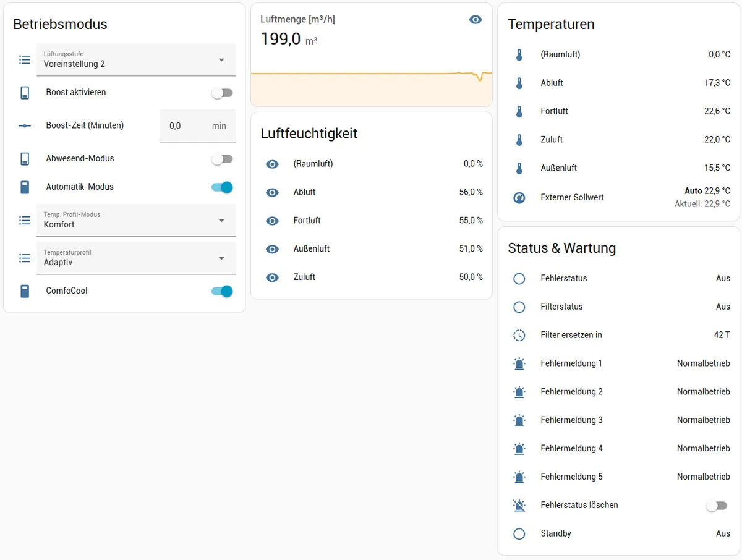Click the icon beside Automatik-Modus

pyautogui.click(x=25, y=187)
